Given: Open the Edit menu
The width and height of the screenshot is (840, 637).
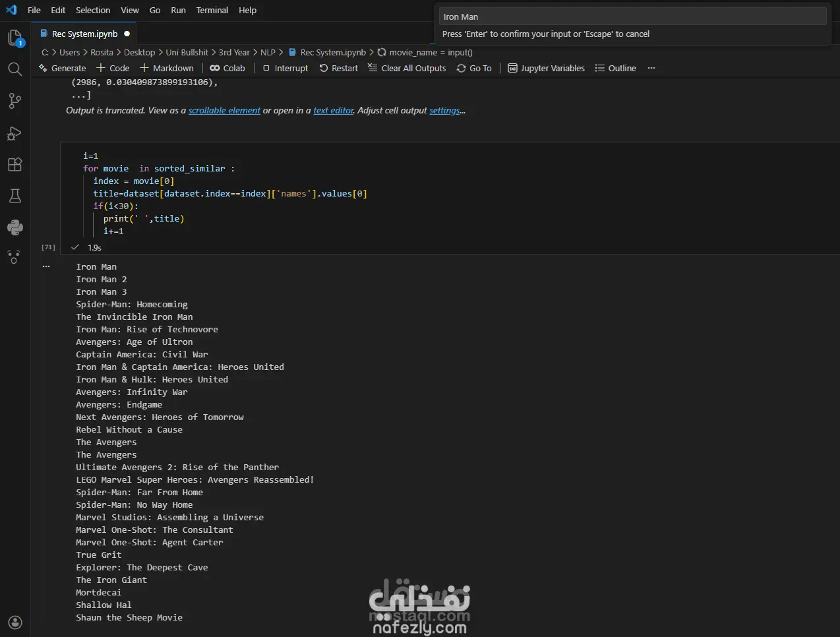Looking at the screenshot, I should 58,10.
